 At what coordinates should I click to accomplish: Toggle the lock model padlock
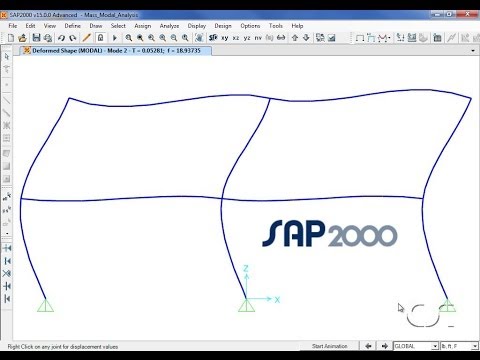pos(100,38)
